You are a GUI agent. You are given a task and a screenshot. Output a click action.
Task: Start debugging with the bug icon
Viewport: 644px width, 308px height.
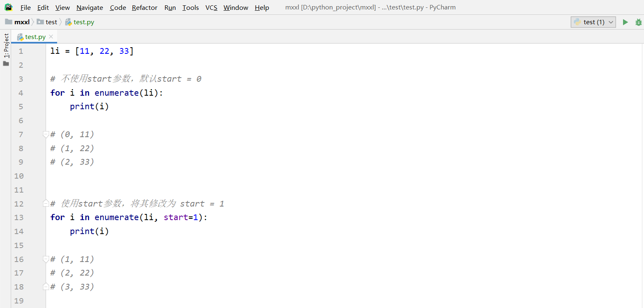click(638, 22)
